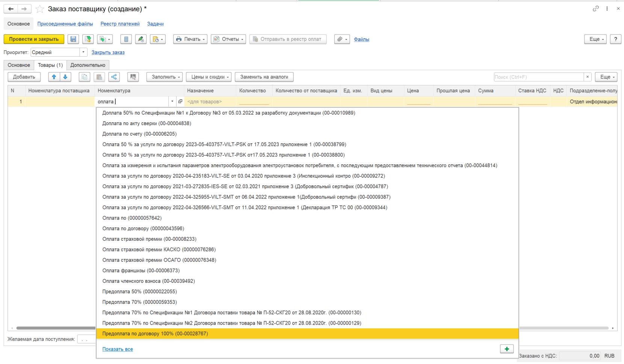Image resolution: width=624 pixels, height=364 pixels.
Task: Select Оплата страховой премии КАСКО suggestion
Action: click(307, 250)
